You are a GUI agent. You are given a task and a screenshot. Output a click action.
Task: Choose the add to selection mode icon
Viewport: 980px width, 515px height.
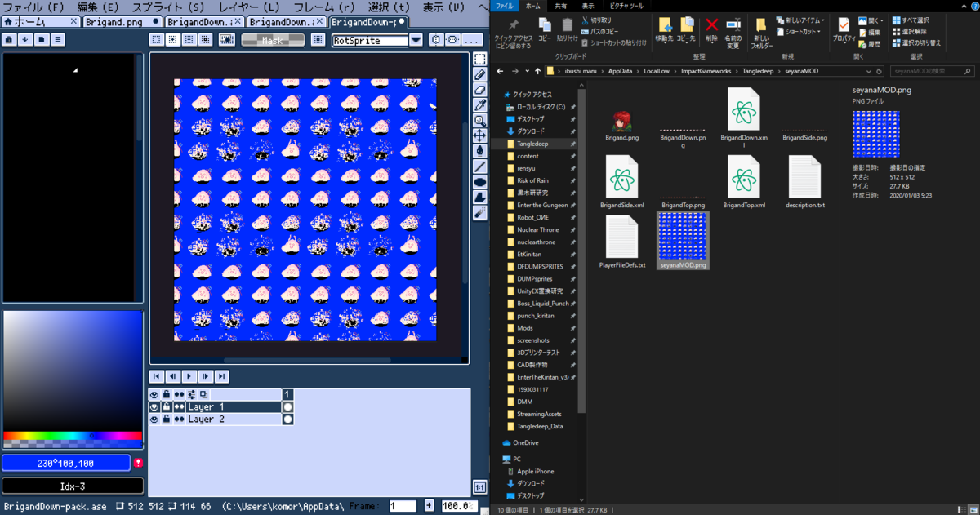coord(173,39)
